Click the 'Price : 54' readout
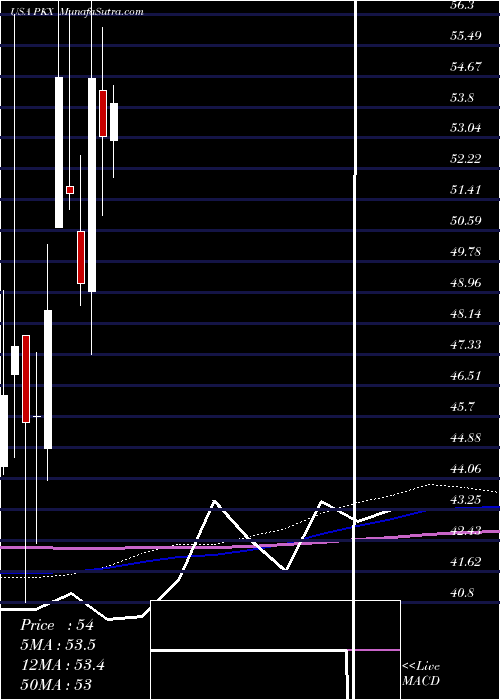The height and width of the screenshot is (700, 500). 57,625
